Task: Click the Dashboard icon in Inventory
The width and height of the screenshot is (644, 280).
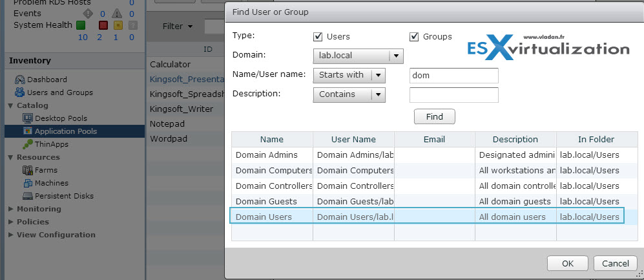Action: click(x=20, y=80)
